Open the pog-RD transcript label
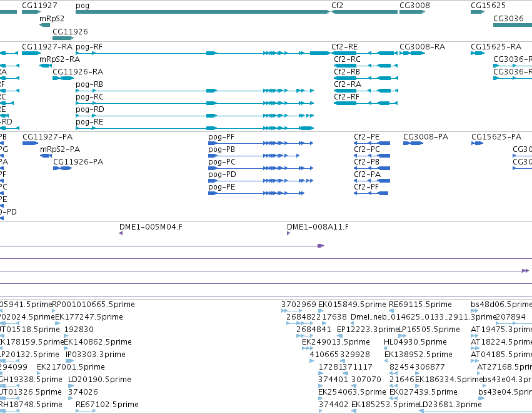 tap(90, 109)
